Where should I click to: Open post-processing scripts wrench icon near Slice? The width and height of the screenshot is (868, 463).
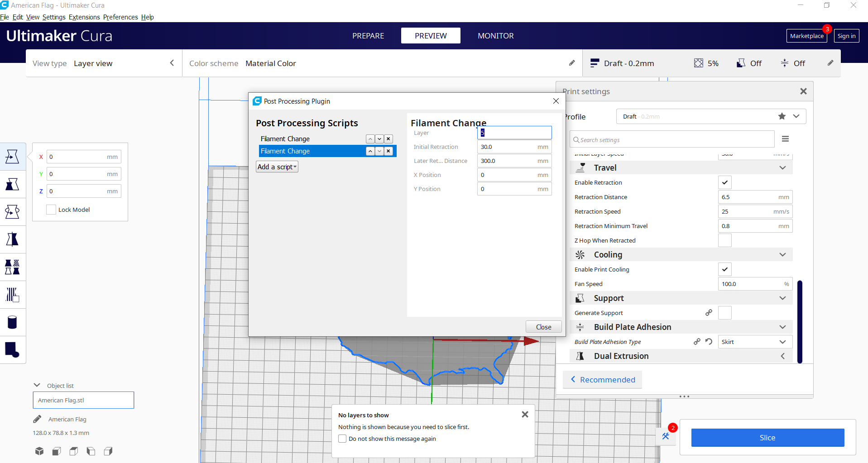click(x=666, y=436)
